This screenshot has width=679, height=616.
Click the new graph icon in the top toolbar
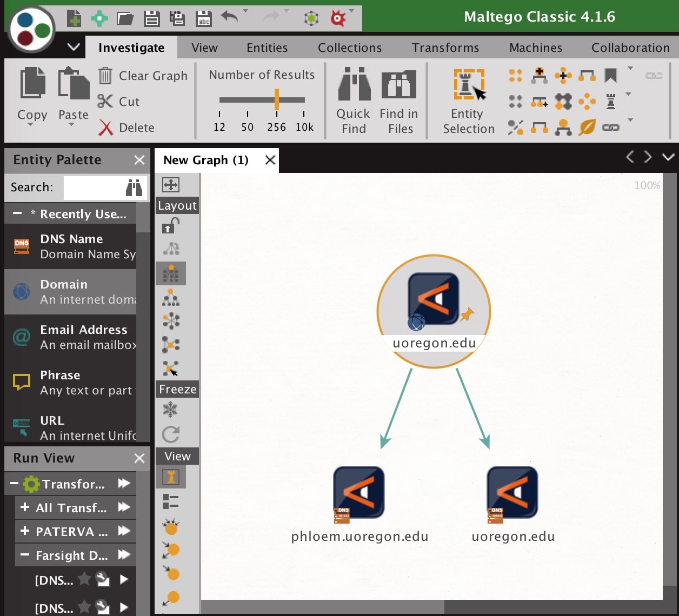(x=74, y=18)
